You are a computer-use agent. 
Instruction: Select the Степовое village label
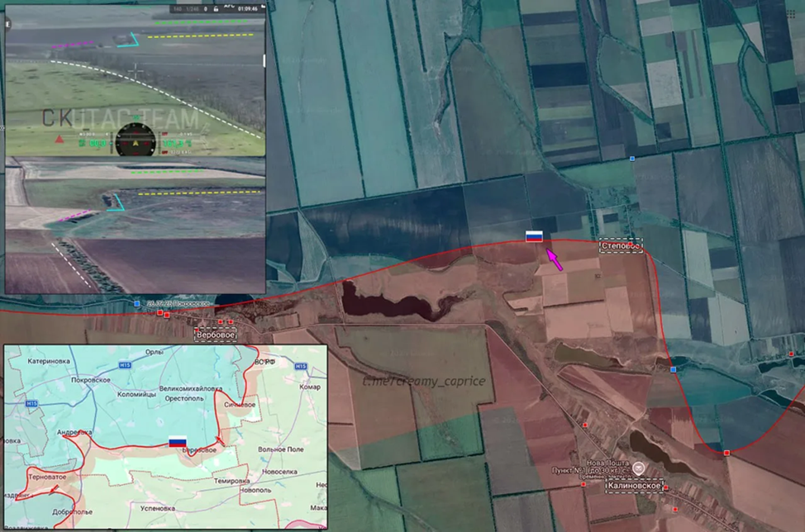[x=621, y=246]
